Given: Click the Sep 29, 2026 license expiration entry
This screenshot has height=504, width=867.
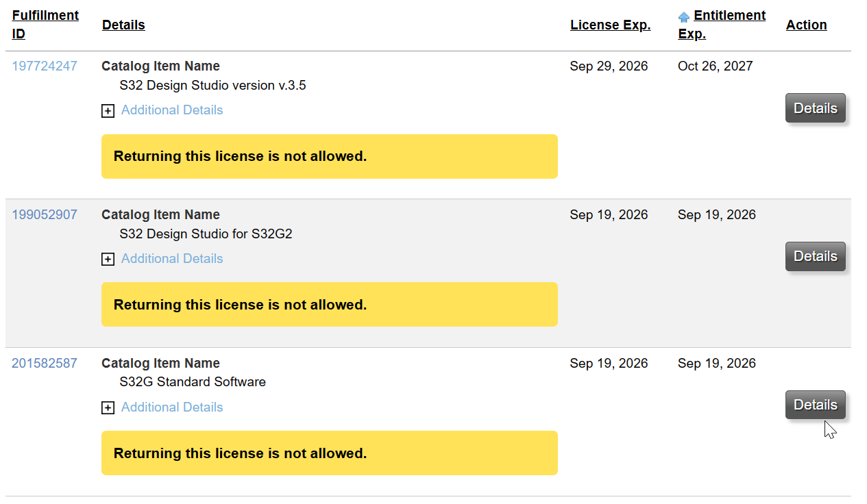Looking at the screenshot, I should [x=609, y=66].
